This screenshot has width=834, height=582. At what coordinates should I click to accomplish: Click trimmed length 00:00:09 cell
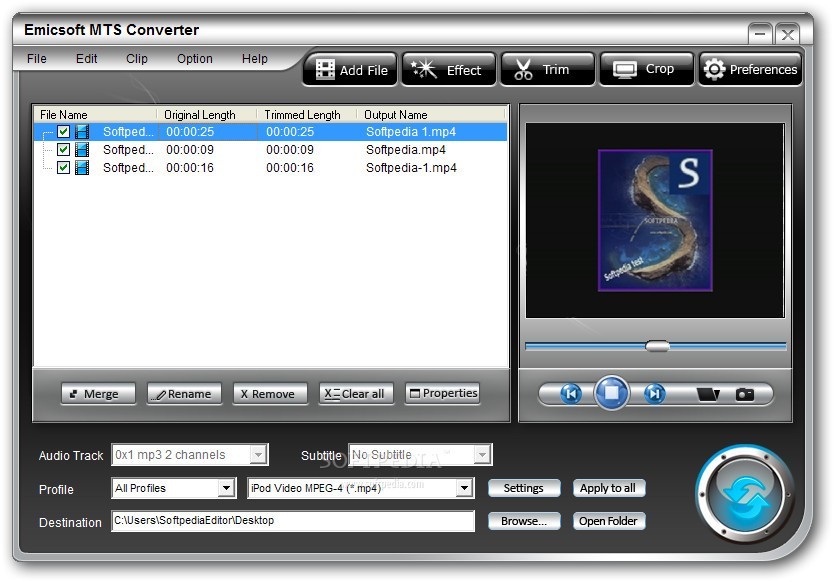point(290,149)
